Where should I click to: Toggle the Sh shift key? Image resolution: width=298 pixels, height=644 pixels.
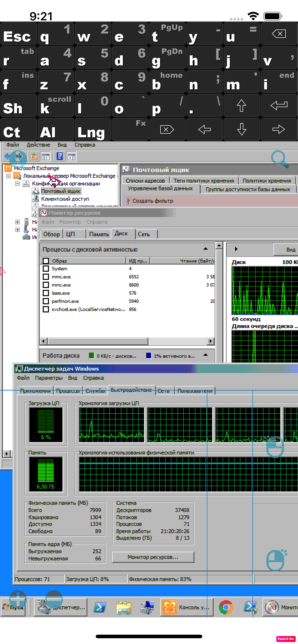click(18, 105)
